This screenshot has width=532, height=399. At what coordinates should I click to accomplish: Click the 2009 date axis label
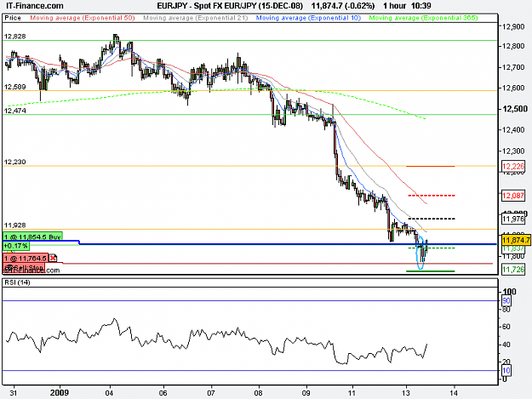coord(60,393)
